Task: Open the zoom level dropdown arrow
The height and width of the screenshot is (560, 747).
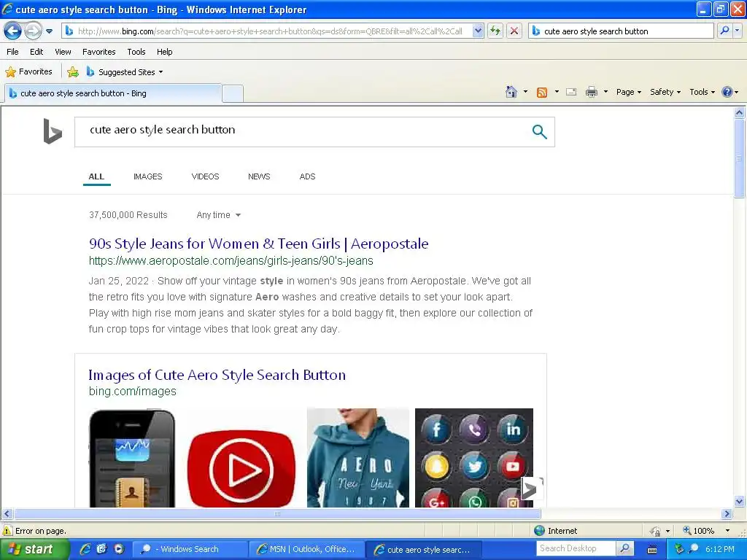Action: pyautogui.click(x=727, y=531)
